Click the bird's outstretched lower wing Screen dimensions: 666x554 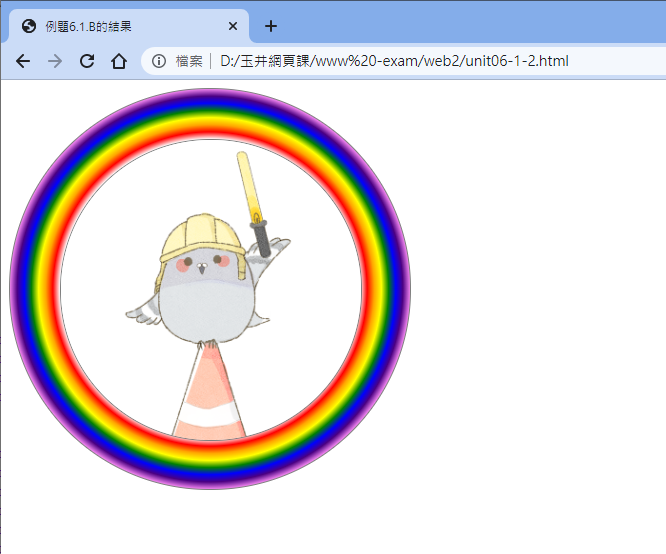[x=142, y=315]
